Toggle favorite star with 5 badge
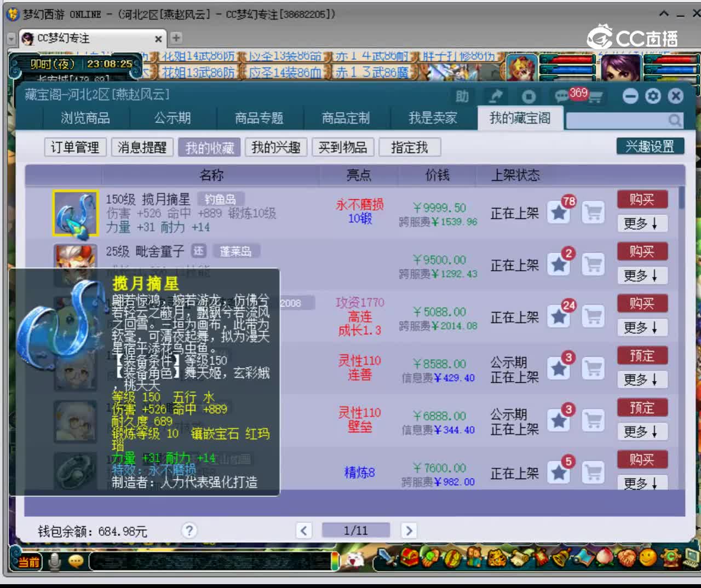This screenshot has height=588, width=701. point(559,472)
